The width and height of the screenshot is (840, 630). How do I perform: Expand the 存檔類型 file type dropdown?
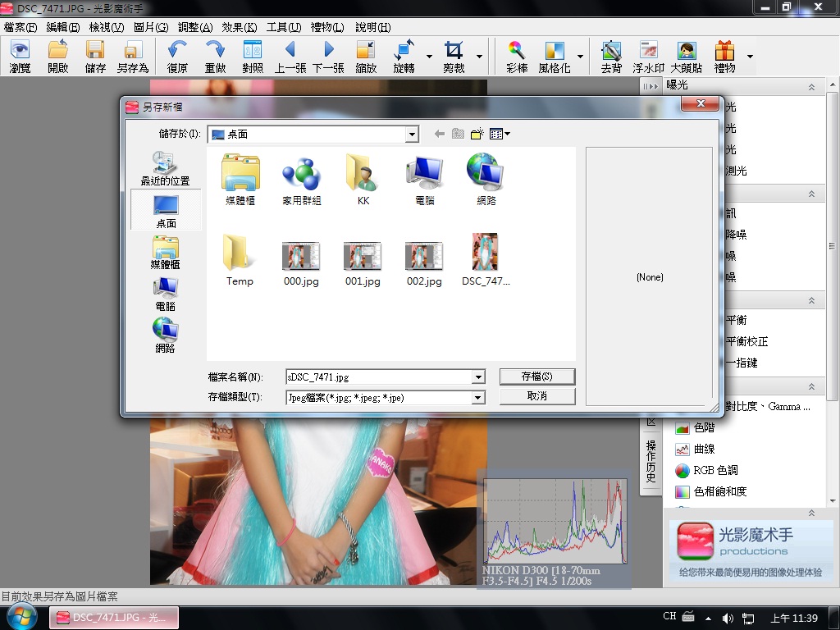tap(478, 398)
